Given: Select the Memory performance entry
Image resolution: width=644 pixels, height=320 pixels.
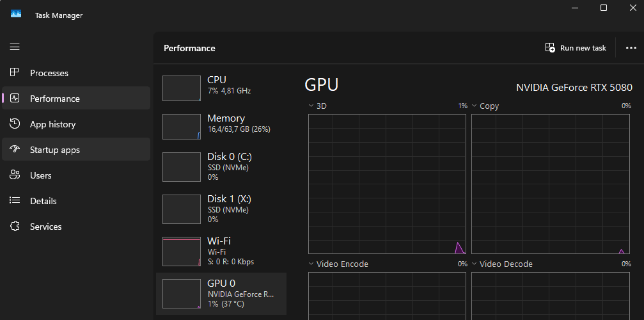Looking at the screenshot, I should point(221,127).
